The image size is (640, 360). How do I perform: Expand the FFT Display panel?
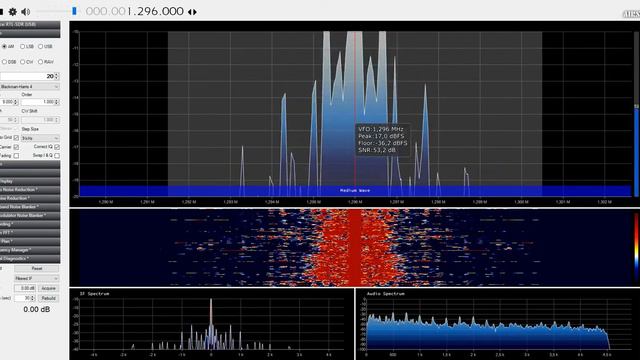pyautogui.click(x=30, y=181)
